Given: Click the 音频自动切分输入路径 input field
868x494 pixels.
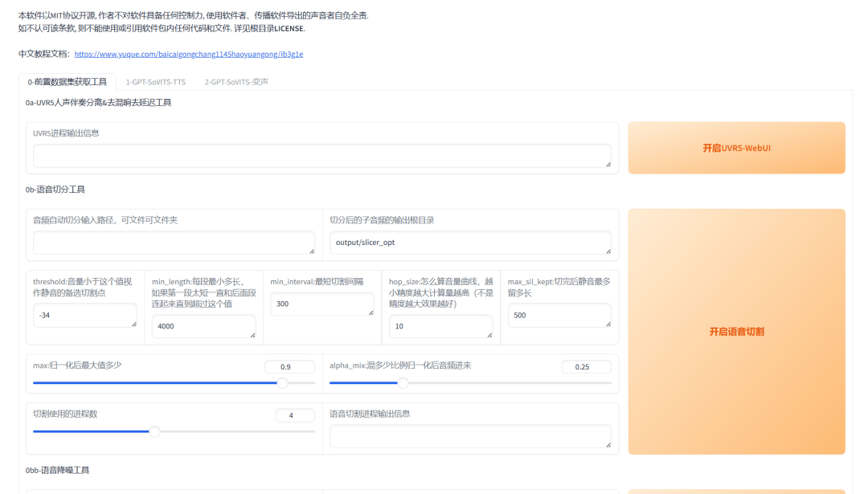Looking at the screenshot, I should pyautogui.click(x=174, y=243).
